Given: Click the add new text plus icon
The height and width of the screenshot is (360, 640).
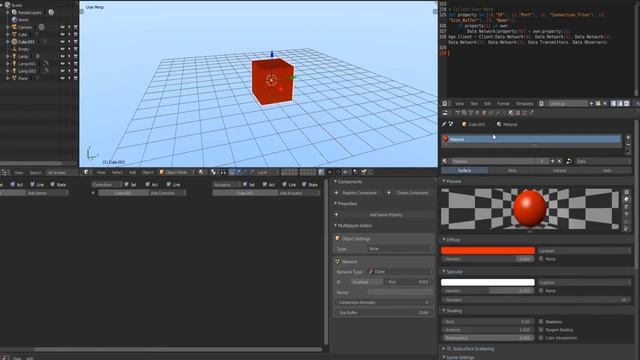Looking at the screenshot, I should pos(591,104).
